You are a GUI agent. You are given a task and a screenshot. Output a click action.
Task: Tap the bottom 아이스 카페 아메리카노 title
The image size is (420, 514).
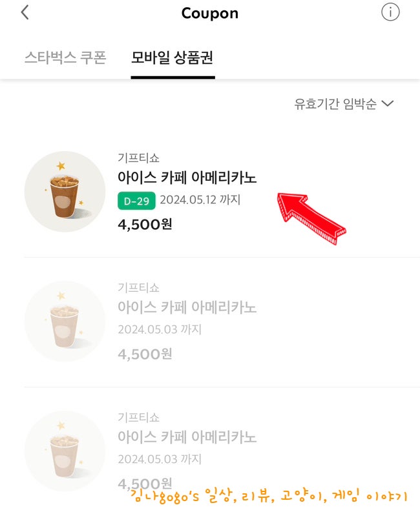pyautogui.click(x=187, y=437)
